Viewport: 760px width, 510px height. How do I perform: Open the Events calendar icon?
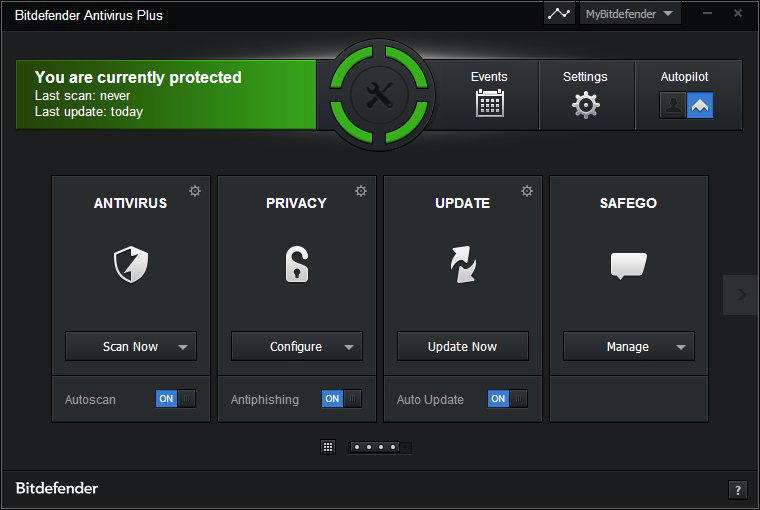pos(490,103)
